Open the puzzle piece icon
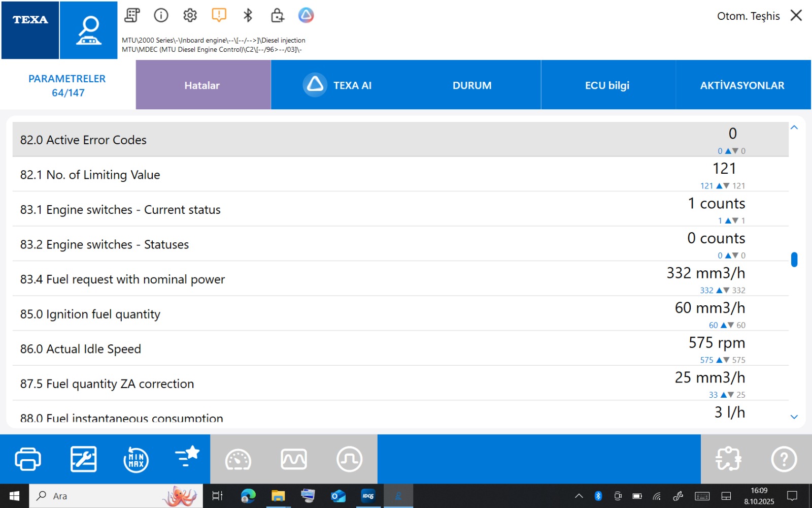The width and height of the screenshot is (812, 508). tap(728, 459)
